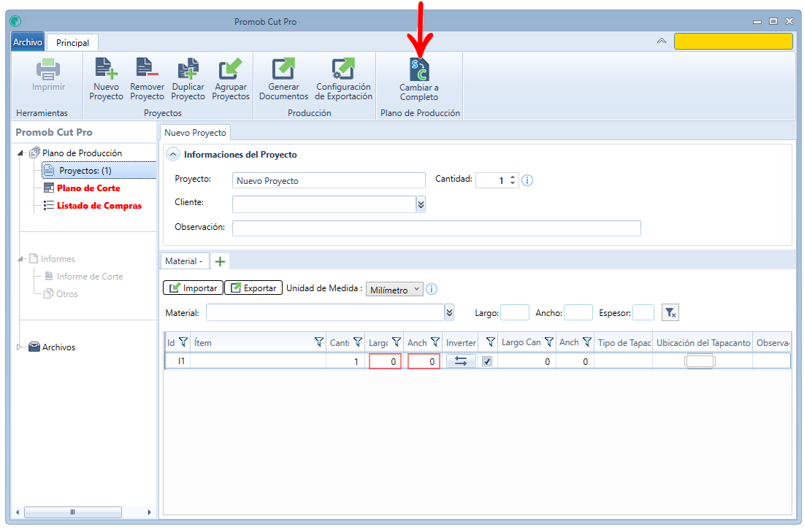
Task: Select the Nuevo Proyecto document tab
Action: (x=195, y=133)
